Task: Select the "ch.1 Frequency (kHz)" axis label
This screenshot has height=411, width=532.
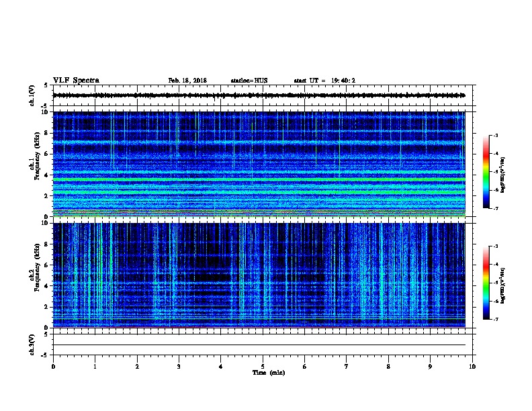Action: [x=34, y=156]
